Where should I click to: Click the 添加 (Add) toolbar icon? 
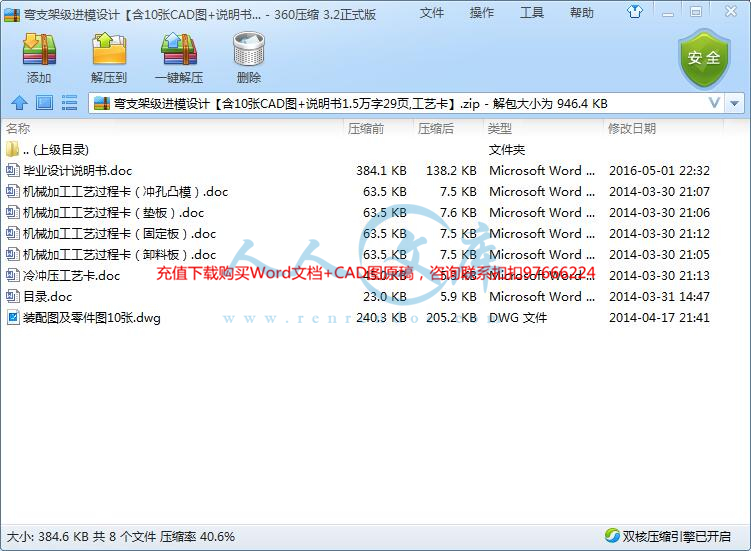pyautogui.click(x=39, y=49)
